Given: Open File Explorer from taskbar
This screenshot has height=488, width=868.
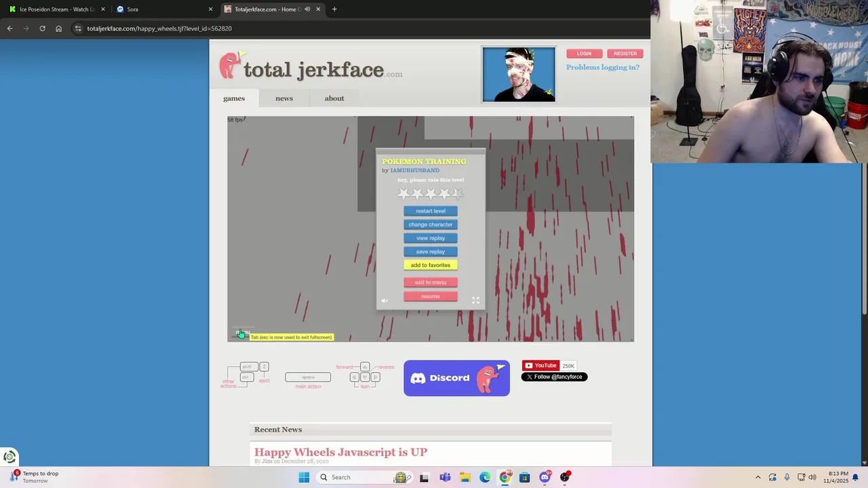Looking at the screenshot, I should click(465, 477).
